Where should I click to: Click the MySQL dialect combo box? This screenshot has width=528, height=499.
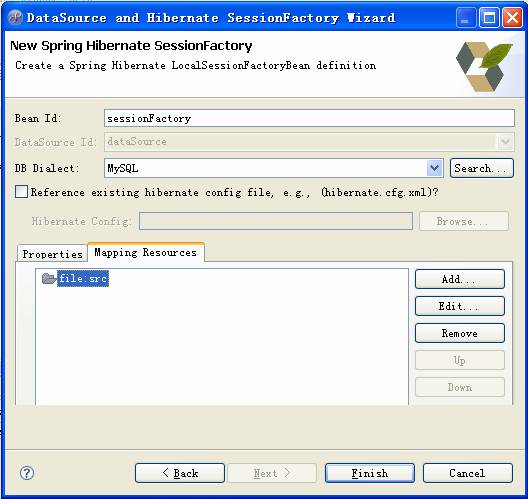pyautogui.click(x=273, y=168)
